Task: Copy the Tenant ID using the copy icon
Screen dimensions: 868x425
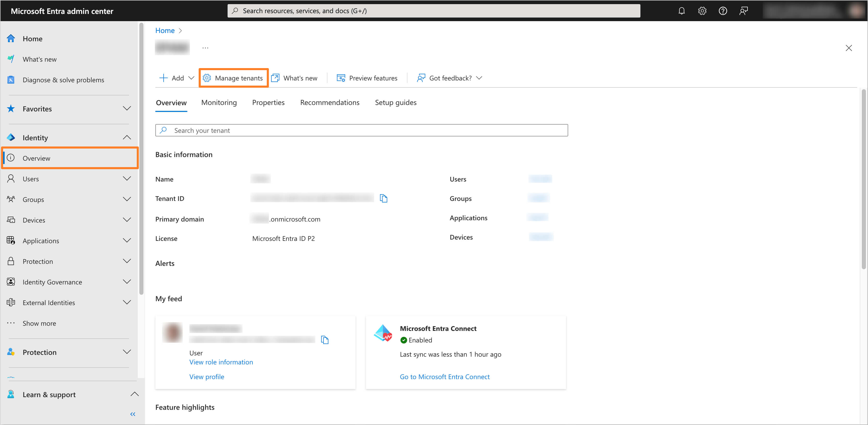Action: (x=384, y=198)
